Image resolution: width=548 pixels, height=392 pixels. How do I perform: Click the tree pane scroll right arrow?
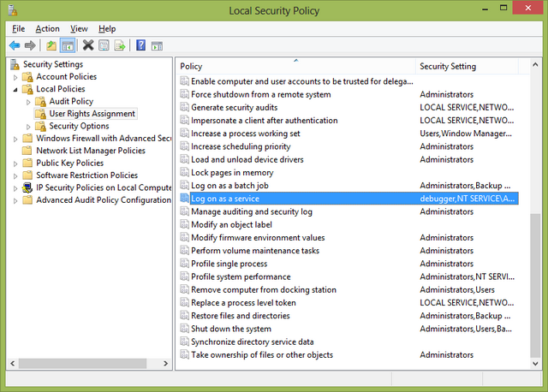point(165,364)
